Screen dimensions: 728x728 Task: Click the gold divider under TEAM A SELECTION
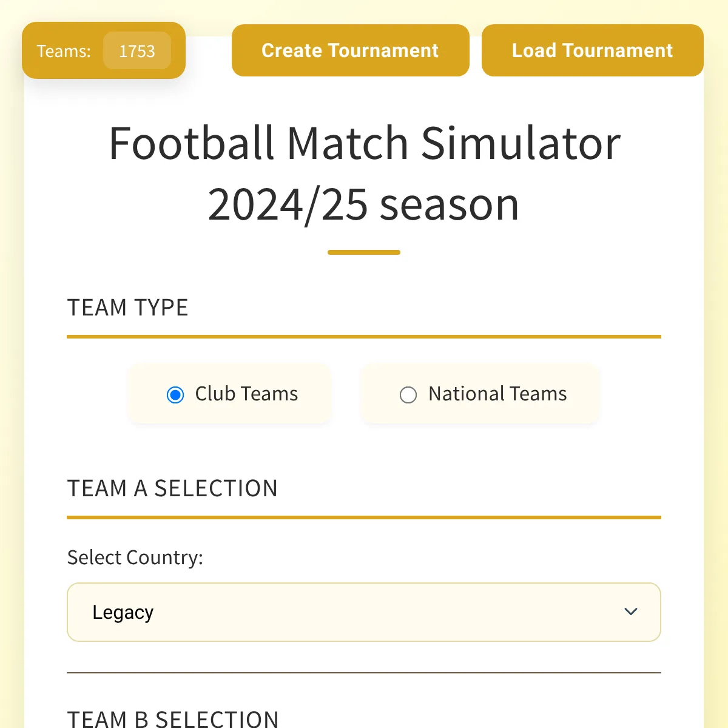click(364, 517)
